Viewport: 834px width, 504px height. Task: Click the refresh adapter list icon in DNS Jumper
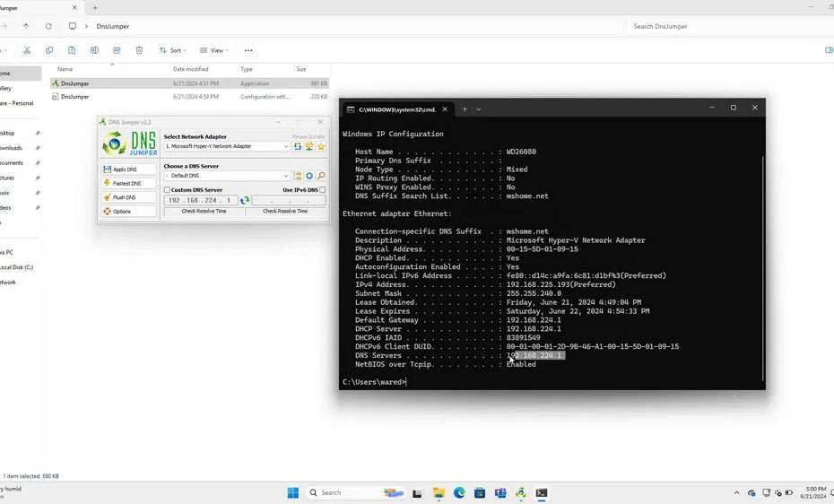point(298,146)
